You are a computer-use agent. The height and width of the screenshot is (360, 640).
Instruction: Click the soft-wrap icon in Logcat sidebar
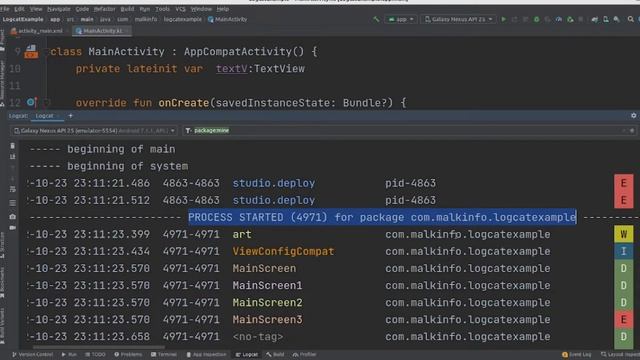13,189
